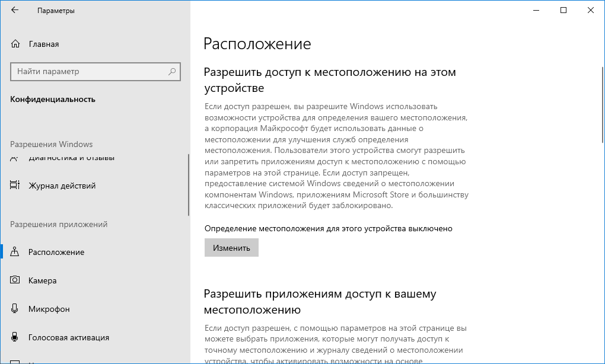This screenshot has width=605, height=364.
Task: Click the Конфиденциальность heading
Action: (x=52, y=99)
